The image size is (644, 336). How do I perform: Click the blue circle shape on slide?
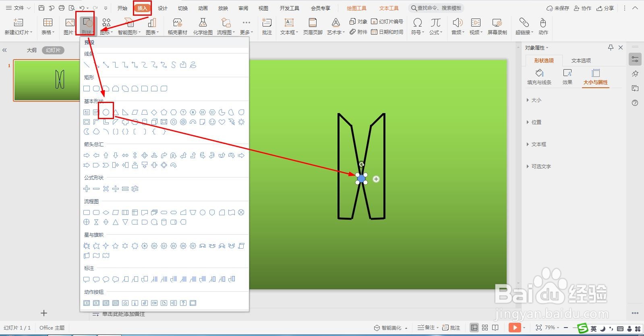pos(361,178)
